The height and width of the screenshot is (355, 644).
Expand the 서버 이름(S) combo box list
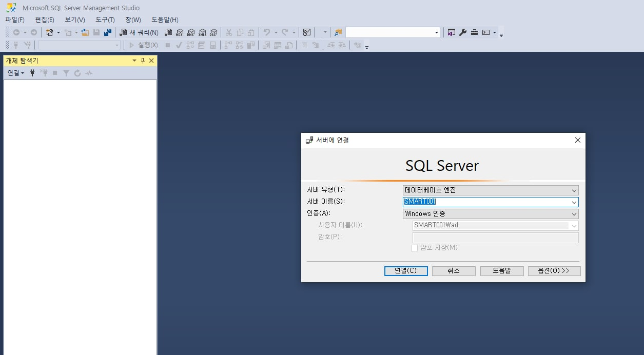[574, 202]
